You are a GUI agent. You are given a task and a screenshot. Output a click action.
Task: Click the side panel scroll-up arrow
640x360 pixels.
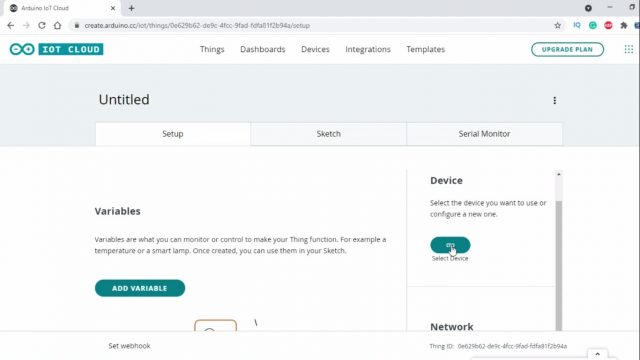[x=559, y=174]
